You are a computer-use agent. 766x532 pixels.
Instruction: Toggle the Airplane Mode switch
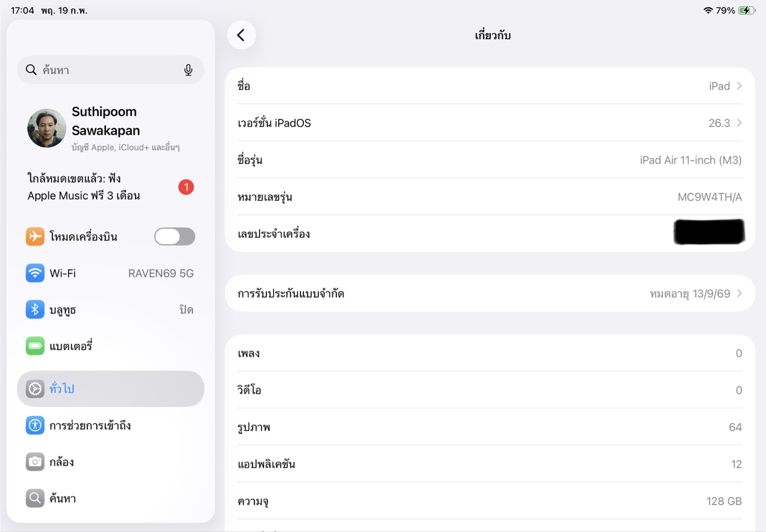click(x=174, y=236)
